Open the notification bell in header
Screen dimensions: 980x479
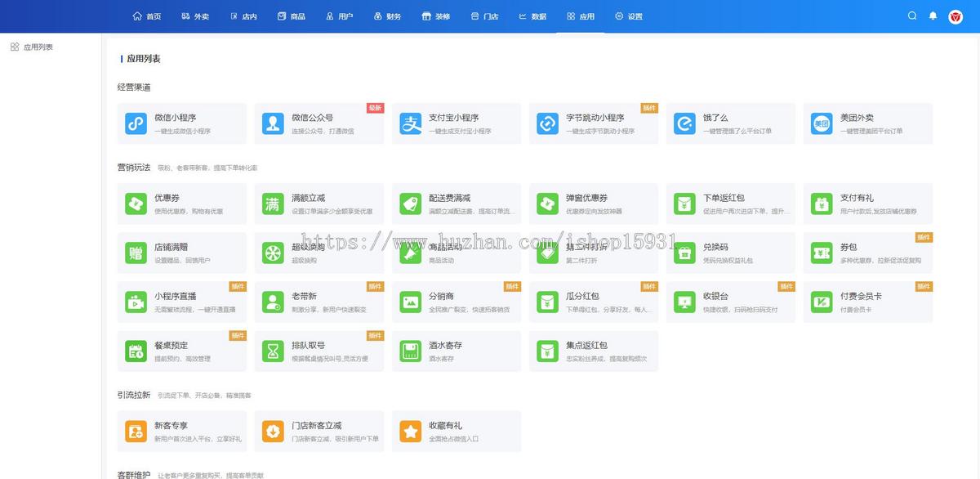[933, 16]
